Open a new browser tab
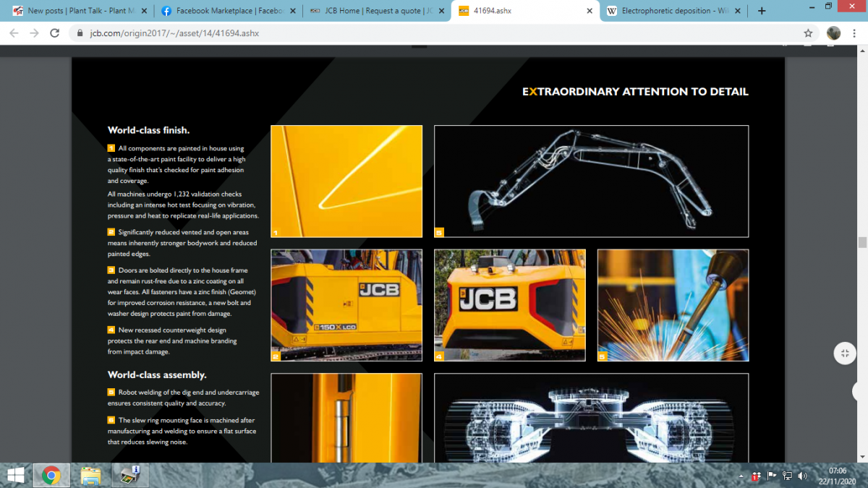Image resolution: width=868 pixels, height=488 pixels. 762,11
